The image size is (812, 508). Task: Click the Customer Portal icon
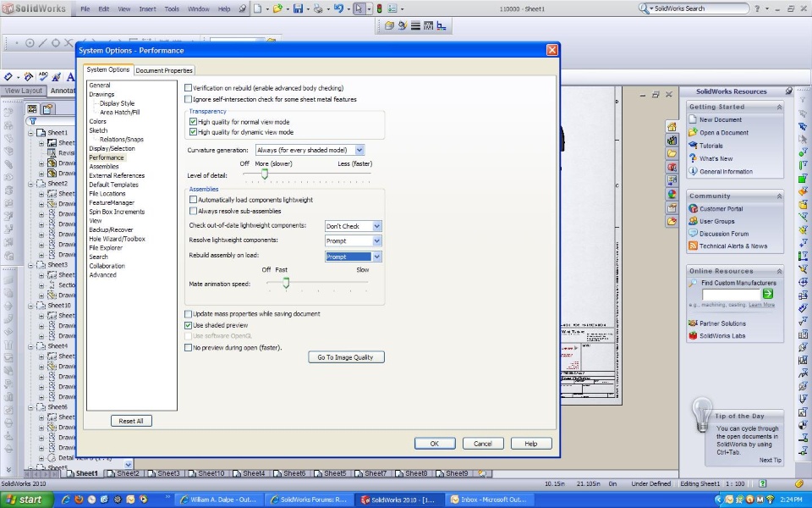[x=693, y=208]
